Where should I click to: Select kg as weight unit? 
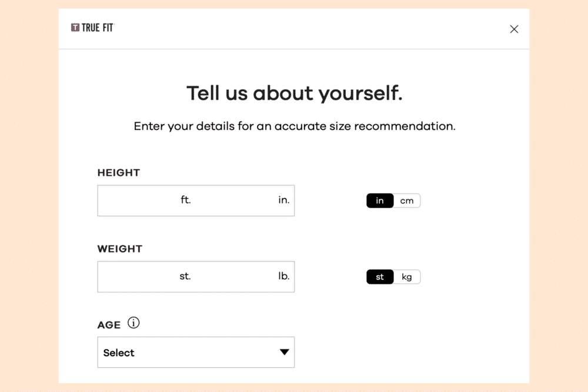407,277
